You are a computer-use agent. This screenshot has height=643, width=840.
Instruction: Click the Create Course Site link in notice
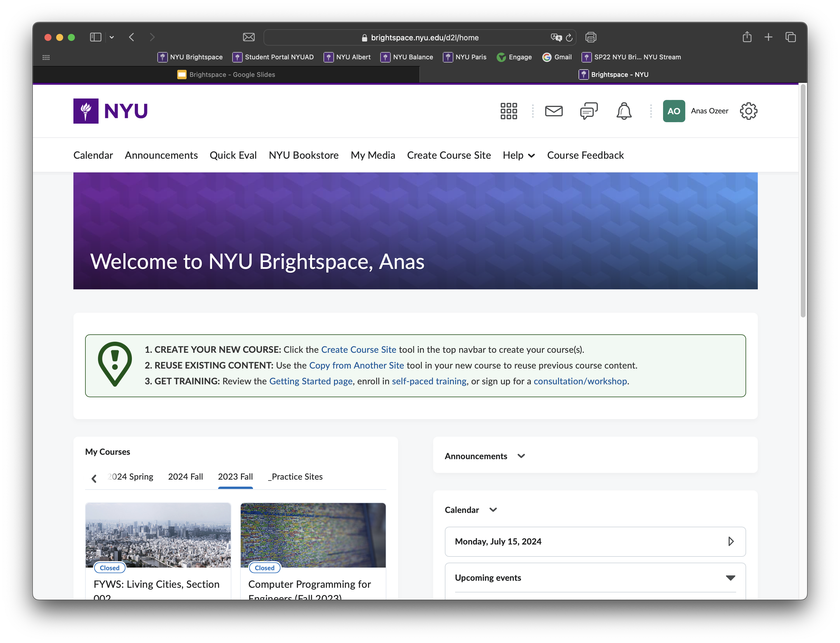[359, 350]
